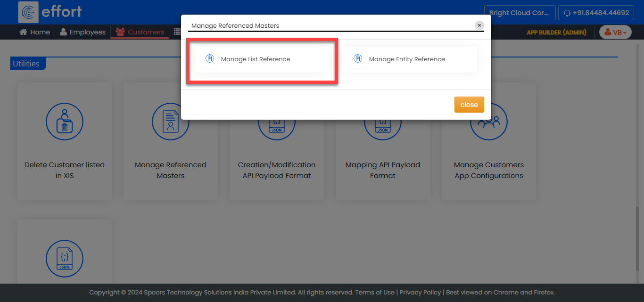Click the grid icon next to Customers tab
Viewport: 644px width, 302px height.
click(177, 32)
